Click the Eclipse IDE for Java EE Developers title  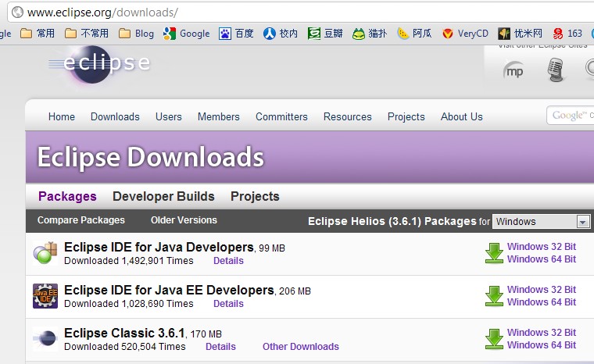pyautogui.click(x=169, y=290)
